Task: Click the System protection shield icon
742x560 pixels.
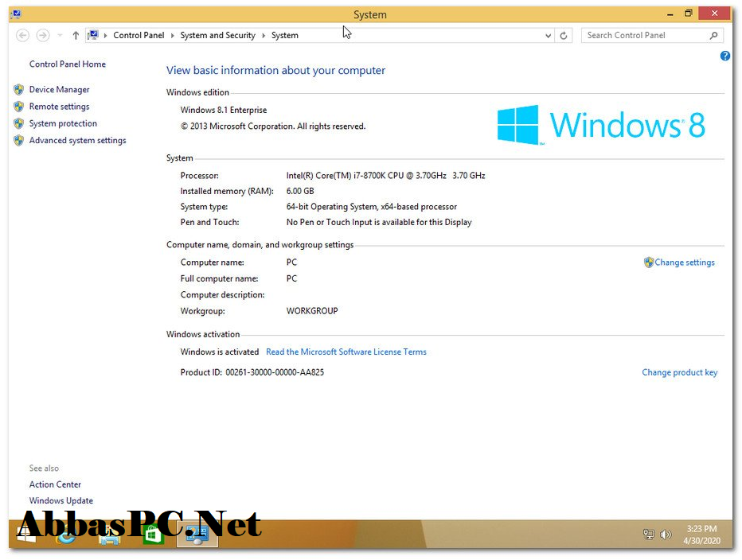Action: click(x=19, y=123)
